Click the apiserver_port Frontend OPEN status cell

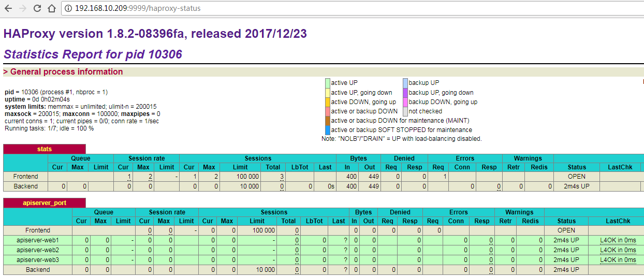(x=566, y=230)
